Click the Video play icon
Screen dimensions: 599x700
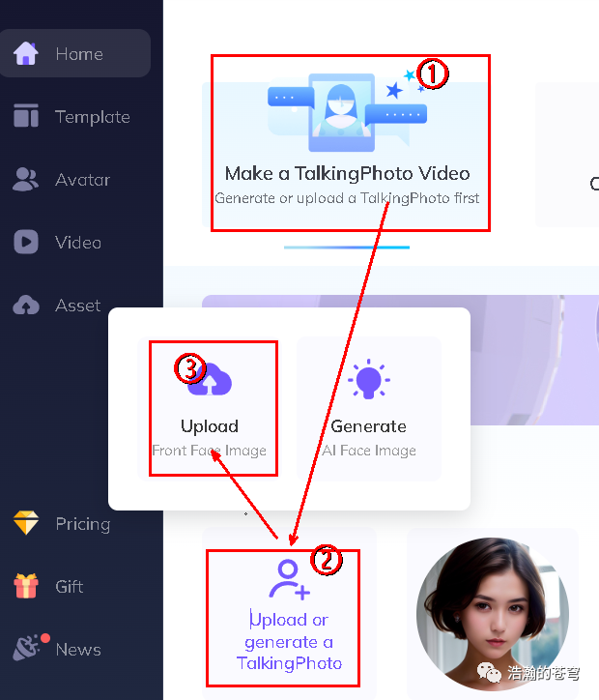[26, 242]
